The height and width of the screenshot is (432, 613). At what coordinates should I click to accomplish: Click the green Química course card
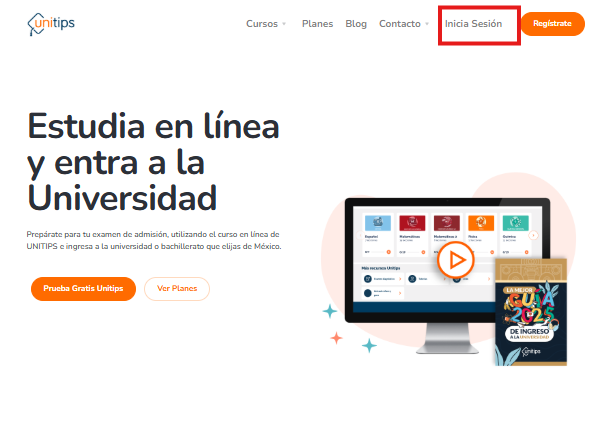[x=515, y=235]
